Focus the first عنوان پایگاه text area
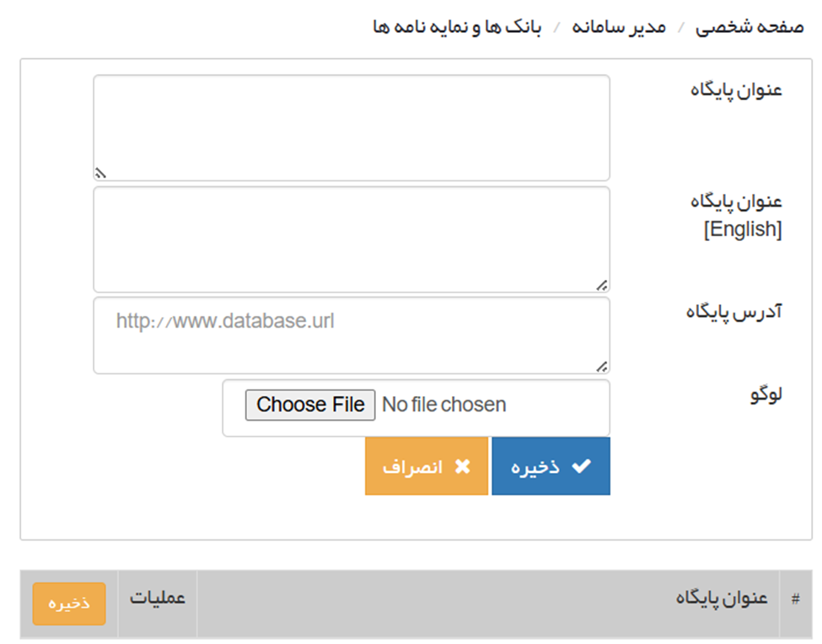This screenshot has height=644, width=822. [x=351, y=126]
